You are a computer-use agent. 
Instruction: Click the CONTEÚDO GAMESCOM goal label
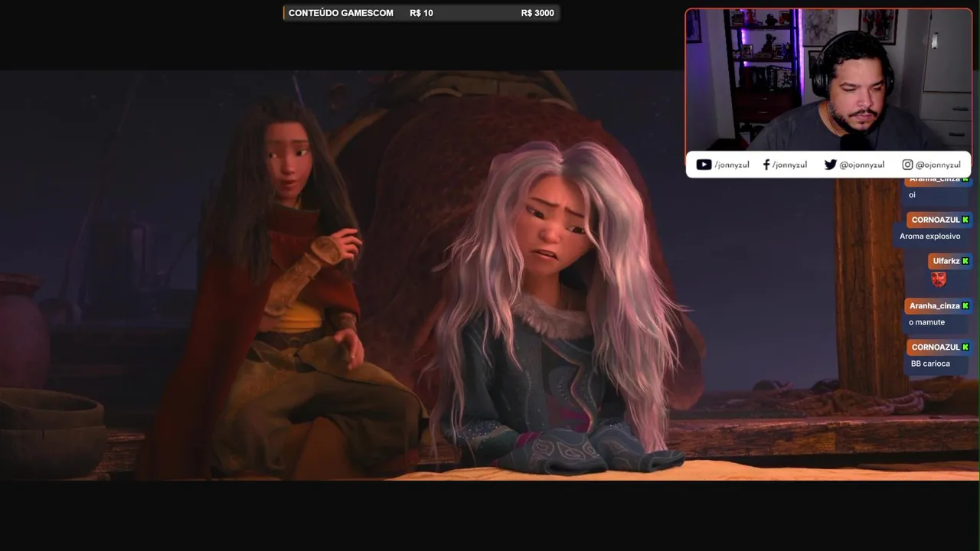coord(341,13)
